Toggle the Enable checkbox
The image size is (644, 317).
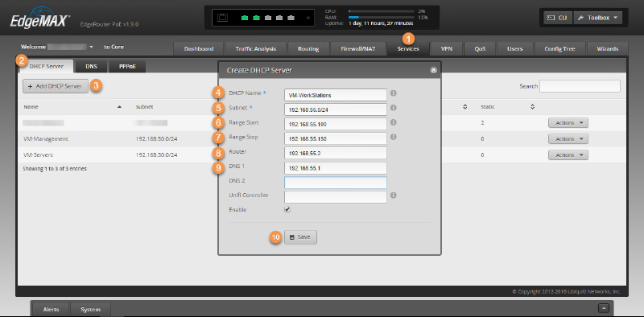287,209
